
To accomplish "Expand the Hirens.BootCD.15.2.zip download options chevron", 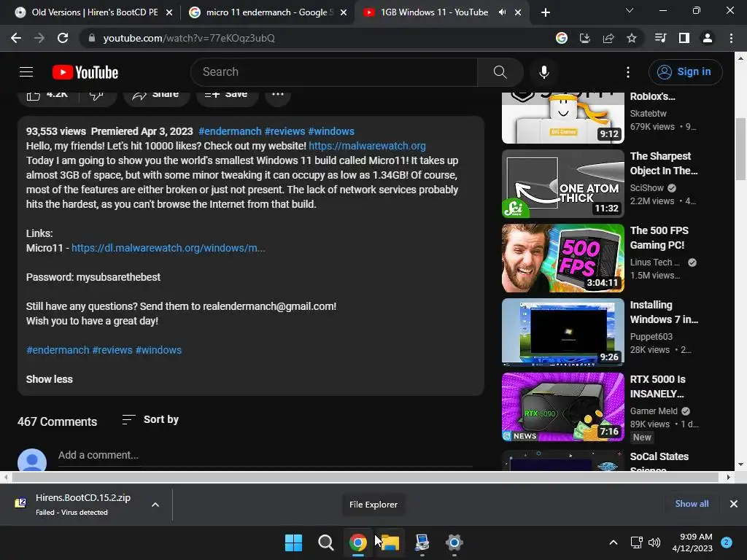I will [x=155, y=505].
